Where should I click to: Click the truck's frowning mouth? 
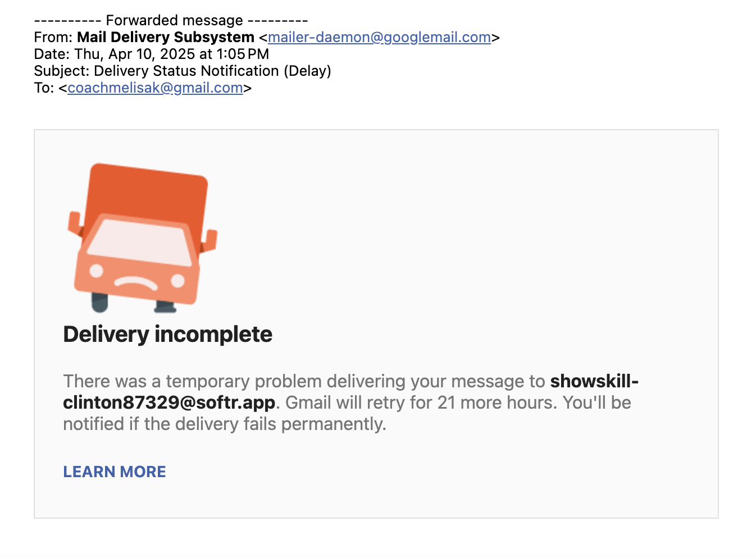(136, 282)
